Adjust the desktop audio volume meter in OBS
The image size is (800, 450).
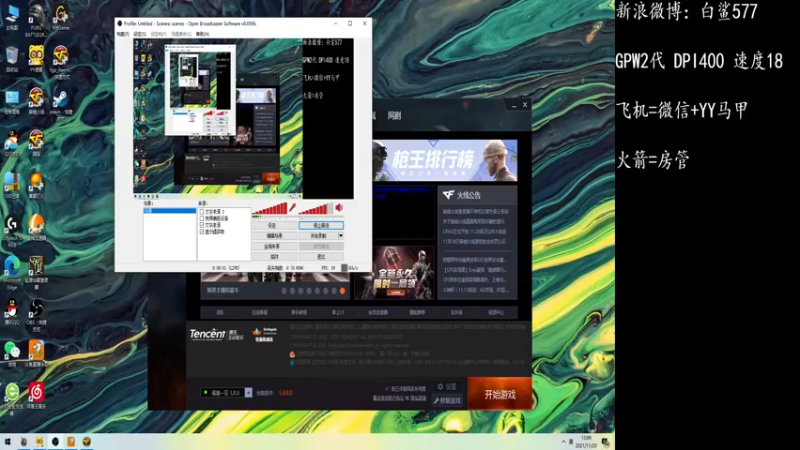pyautogui.click(x=316, y=209)
